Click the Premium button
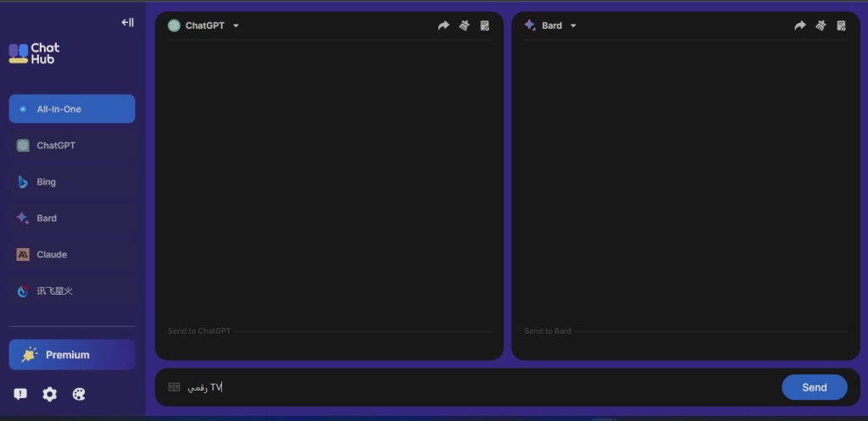 click(x=72, y=355)
